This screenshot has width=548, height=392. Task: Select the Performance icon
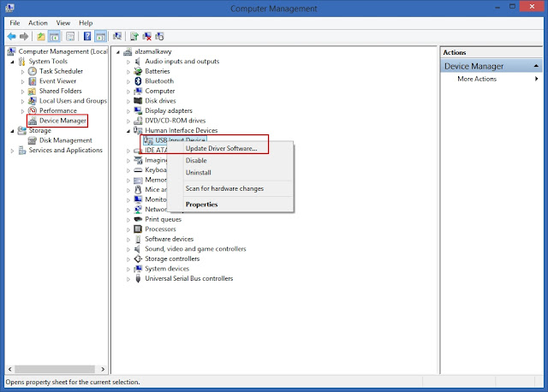pos(33,110)
